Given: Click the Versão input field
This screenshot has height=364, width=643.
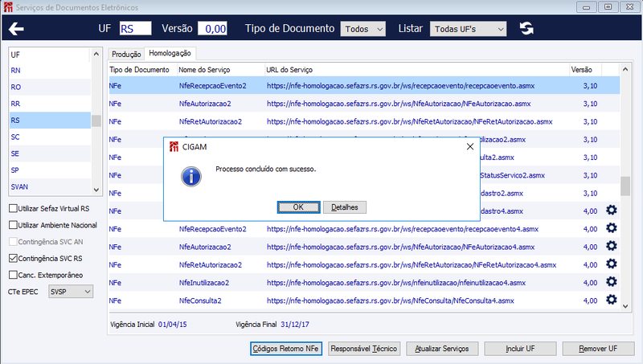Looking at the screenshot, I should tap(212, 29).
